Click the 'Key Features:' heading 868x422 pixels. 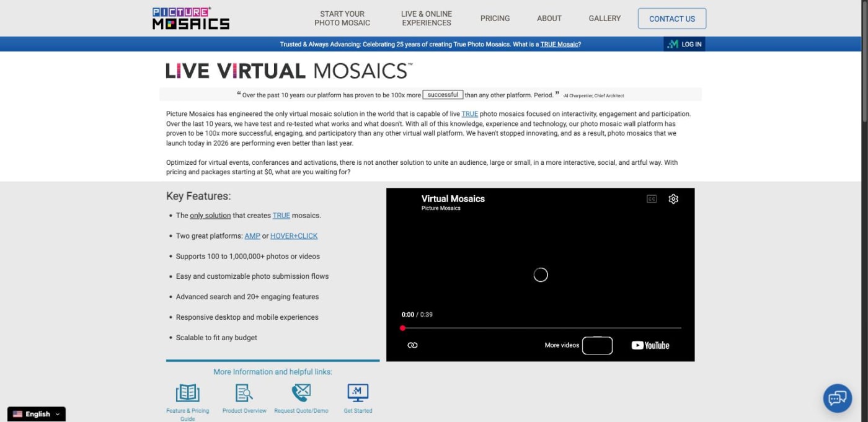pyautogui.click(x=198, y=196)
